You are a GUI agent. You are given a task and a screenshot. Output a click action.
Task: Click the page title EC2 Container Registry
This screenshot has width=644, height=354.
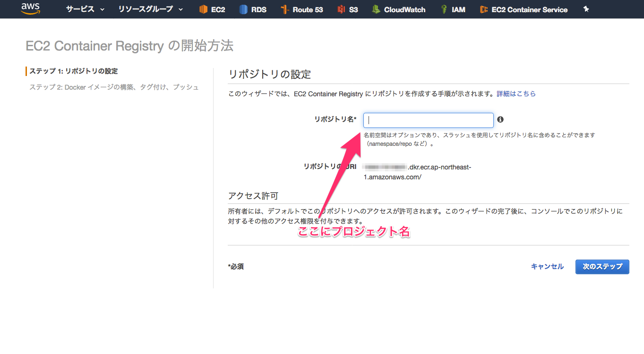pos(129,46)
